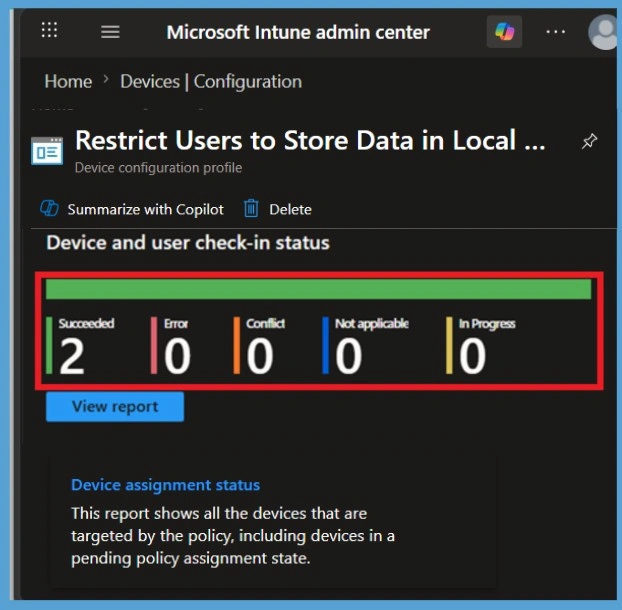Open Devices | Configuration breadcrumb
The image size is (622, 610).
click(211, 82)
